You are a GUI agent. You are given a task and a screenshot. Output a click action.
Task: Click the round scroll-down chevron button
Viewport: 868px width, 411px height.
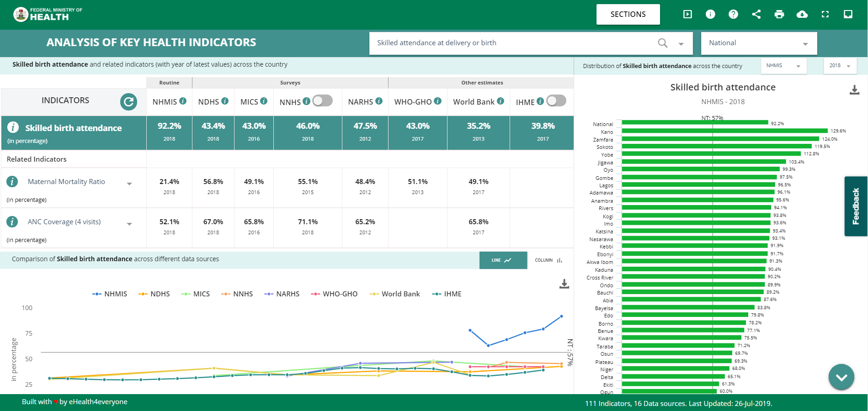(841, 377)
